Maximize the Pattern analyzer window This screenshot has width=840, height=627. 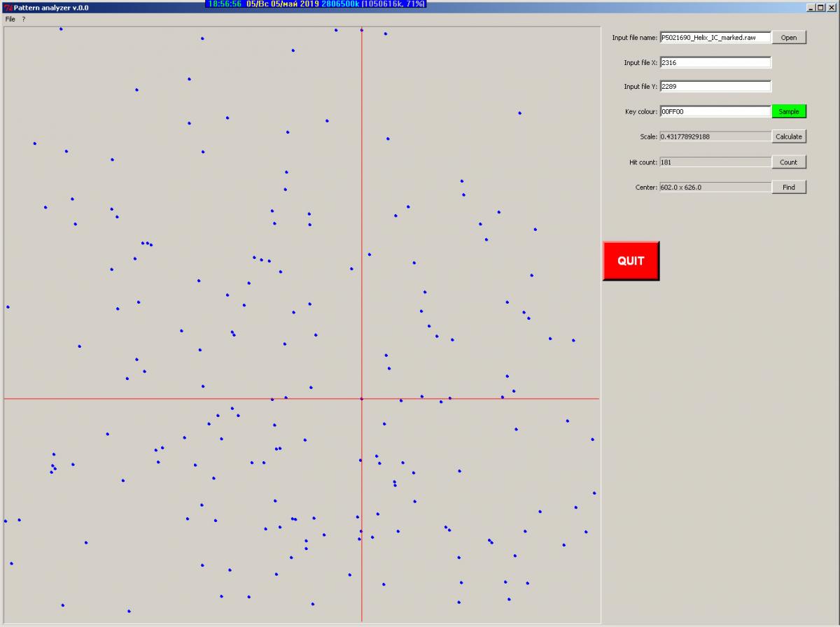pos(820,8)
